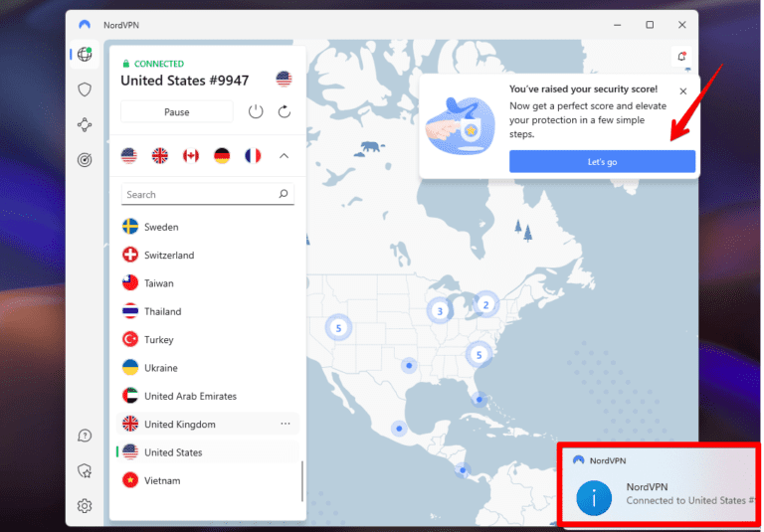Viewport: 764px width, 532px height.
Task: Click the security score popup mug illustration
Action: [460, 125]
